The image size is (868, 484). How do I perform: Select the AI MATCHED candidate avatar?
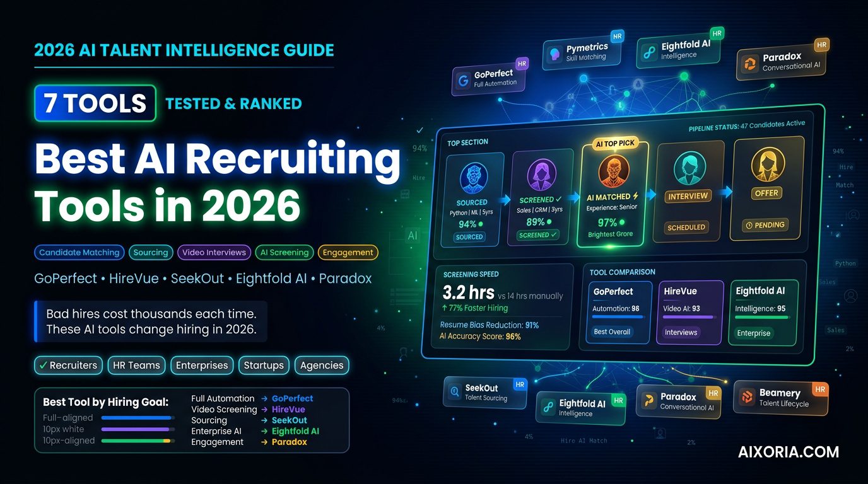(614, 171)
